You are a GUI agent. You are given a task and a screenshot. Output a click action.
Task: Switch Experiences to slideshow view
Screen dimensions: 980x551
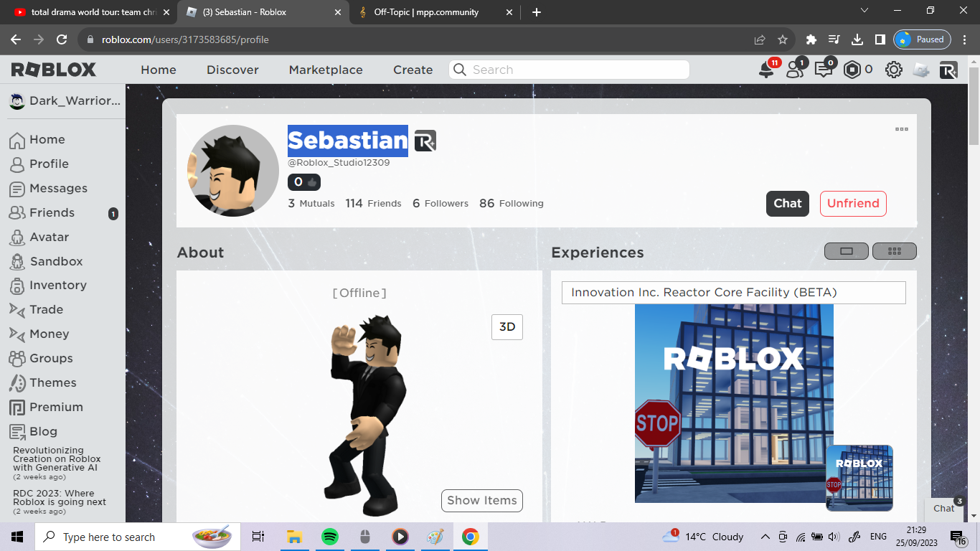point(847,251)
